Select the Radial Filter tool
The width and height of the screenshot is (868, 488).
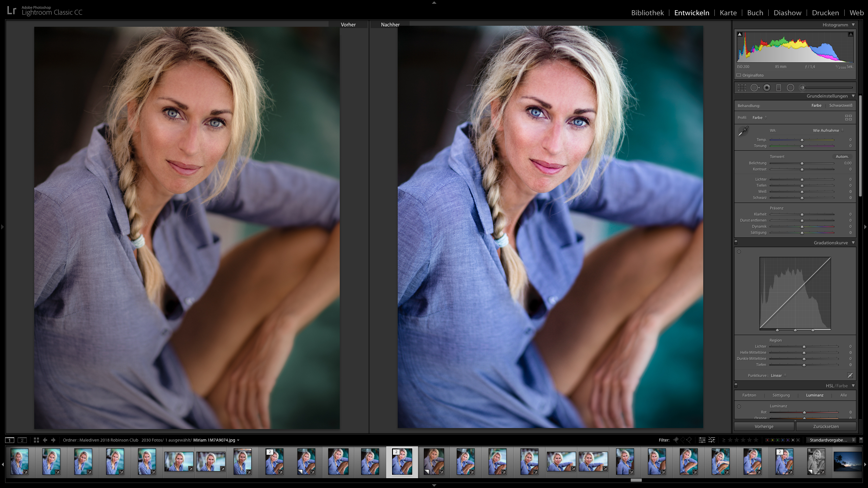pyautogui.click(x=790, y=88)
